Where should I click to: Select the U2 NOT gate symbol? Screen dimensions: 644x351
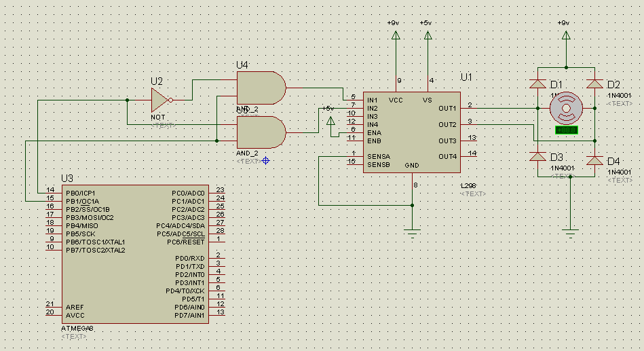(x=162, y=100)
